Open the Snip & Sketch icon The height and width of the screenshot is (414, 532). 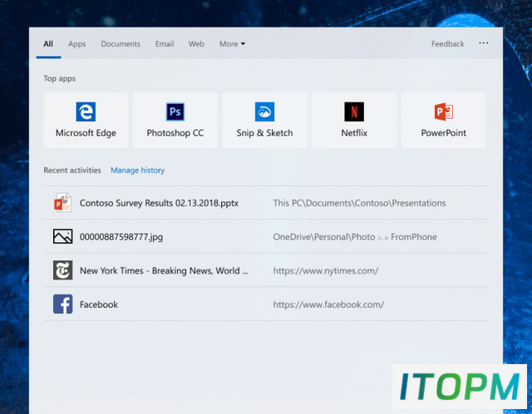click(x=264, y=111)
